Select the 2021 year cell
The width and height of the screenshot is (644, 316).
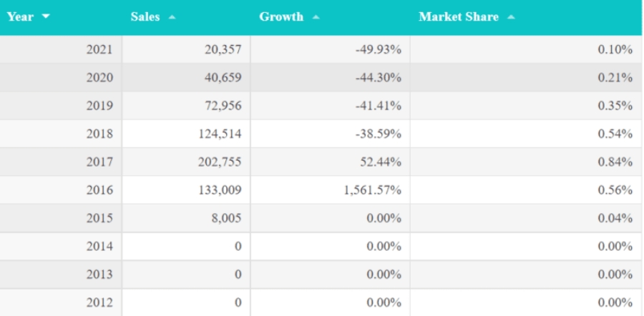[99, 49]
